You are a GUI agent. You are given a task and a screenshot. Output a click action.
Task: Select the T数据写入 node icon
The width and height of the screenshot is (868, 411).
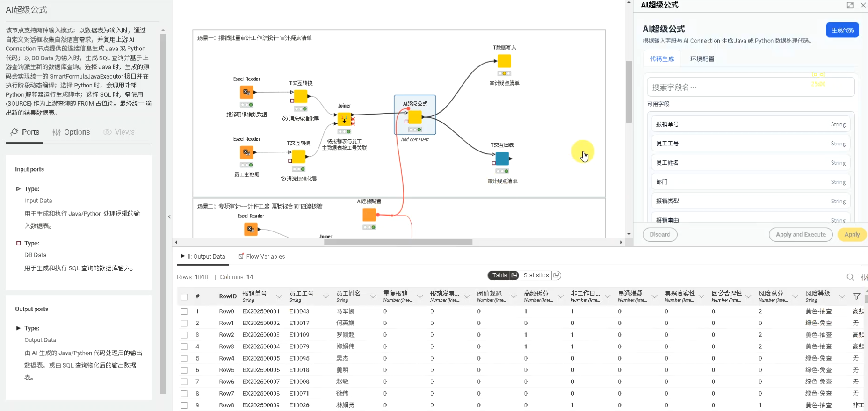tap(504, 61)
